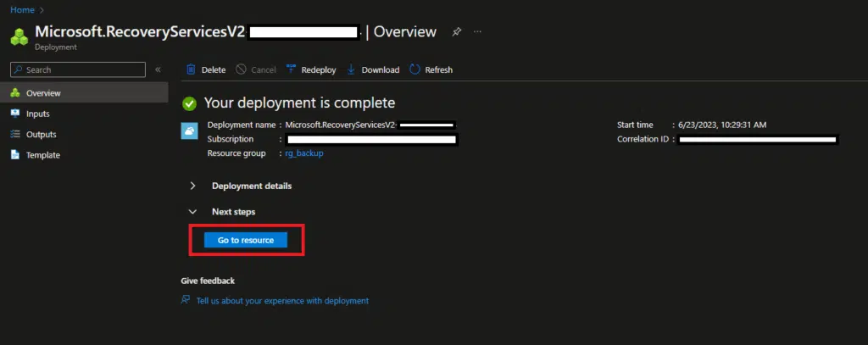Screen dimensions: 868x345
Task: Click the Refresh circular arrow icon
Action: 415,70
